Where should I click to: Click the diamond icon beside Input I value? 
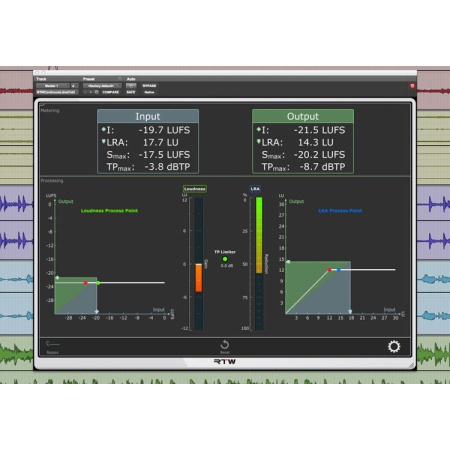tap(104, 129)
